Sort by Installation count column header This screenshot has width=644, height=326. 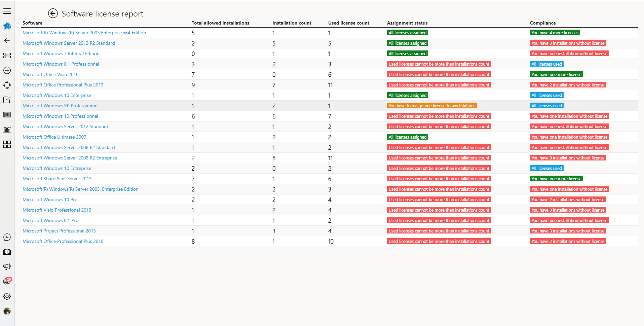(x=292, y=23)
